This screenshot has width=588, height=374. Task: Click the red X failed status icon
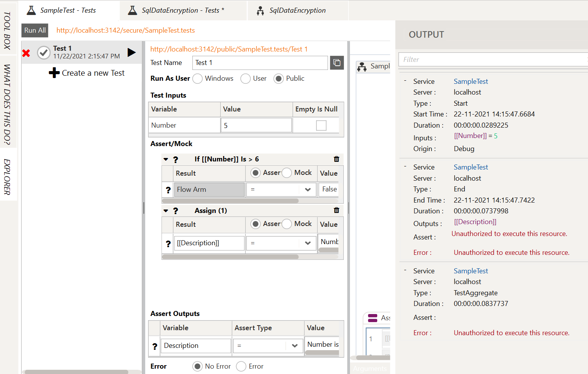[x=26, y=53]
